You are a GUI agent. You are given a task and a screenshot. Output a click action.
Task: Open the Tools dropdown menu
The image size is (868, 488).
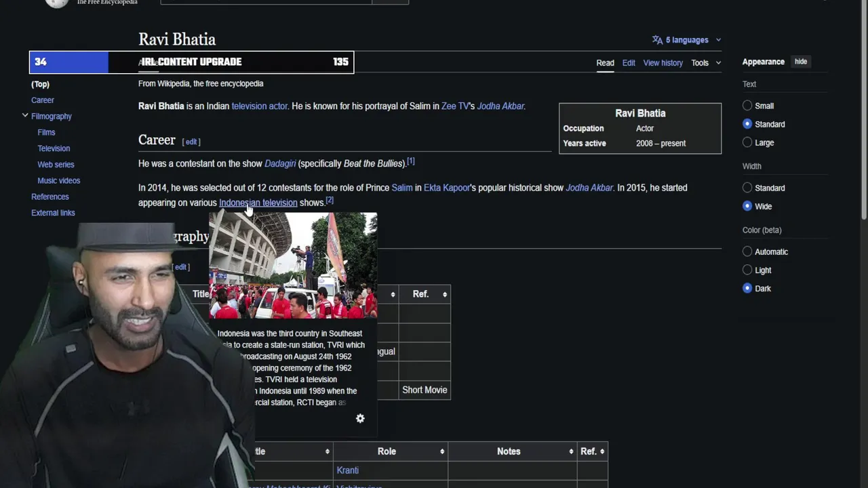tap(706, 63)
